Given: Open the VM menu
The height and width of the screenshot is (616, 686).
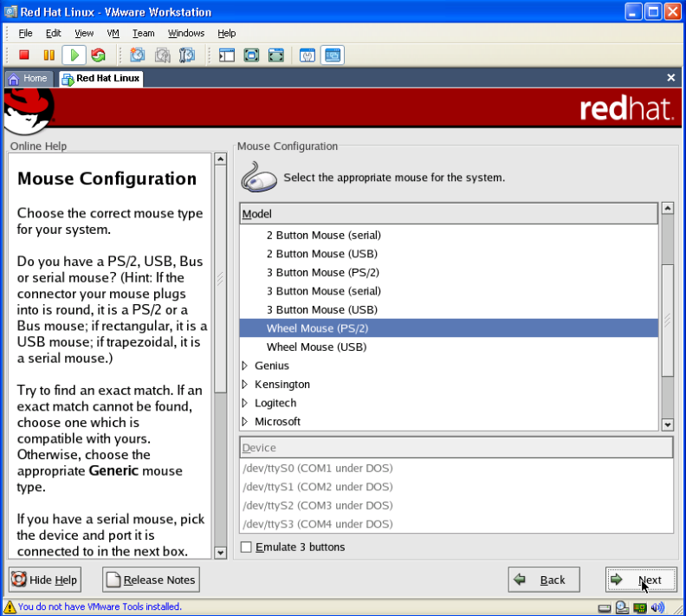Looking at the screenshot, I should click(x=113, y=33).
